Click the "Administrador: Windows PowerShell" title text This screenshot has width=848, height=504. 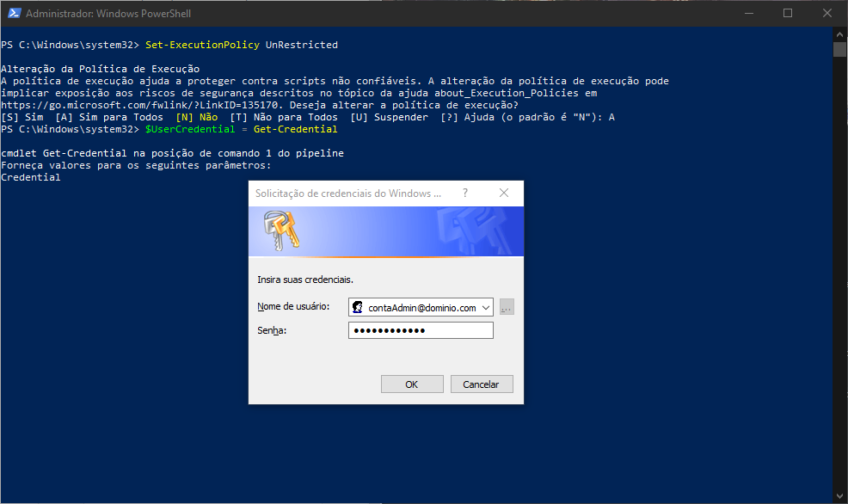pos(108,14)
